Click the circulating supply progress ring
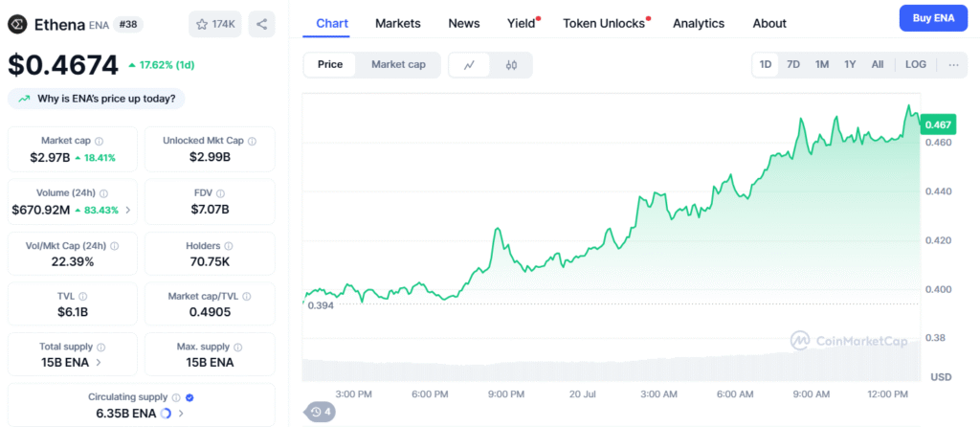 (166, 414)
